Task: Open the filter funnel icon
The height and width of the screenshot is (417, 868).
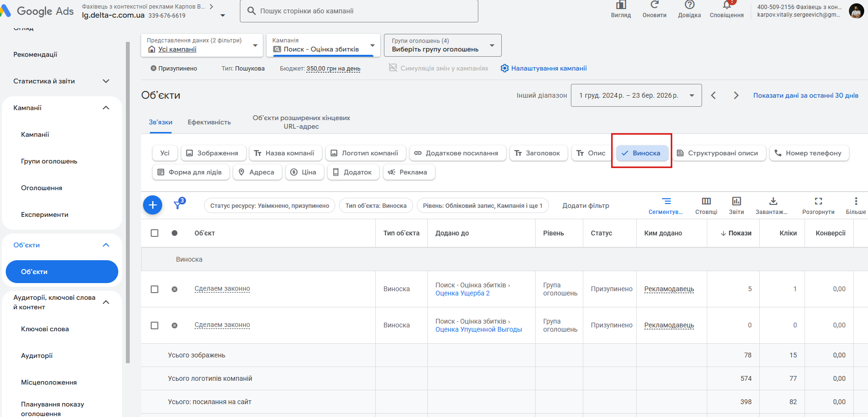Action: [x=178, y=204]
